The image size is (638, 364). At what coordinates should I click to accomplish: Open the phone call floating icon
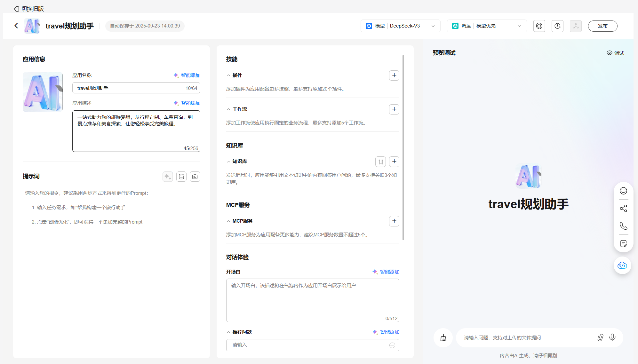pyautogui.click(x=623, y=226)
